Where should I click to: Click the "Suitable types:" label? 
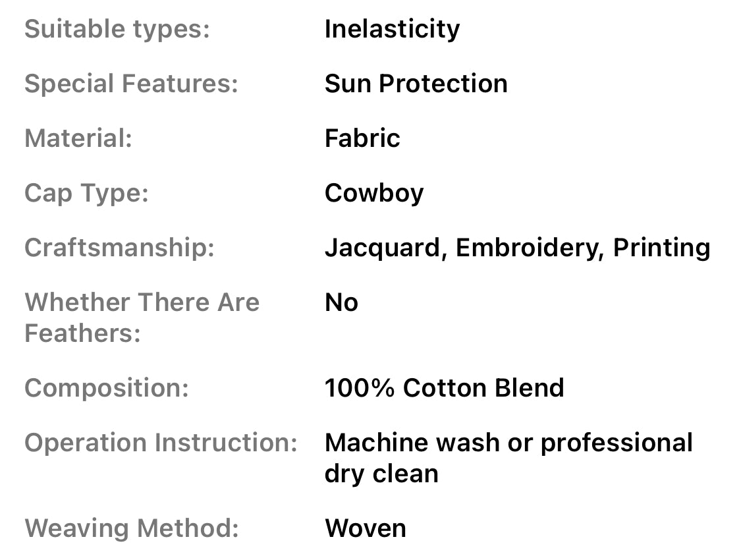tap(117, 29)
